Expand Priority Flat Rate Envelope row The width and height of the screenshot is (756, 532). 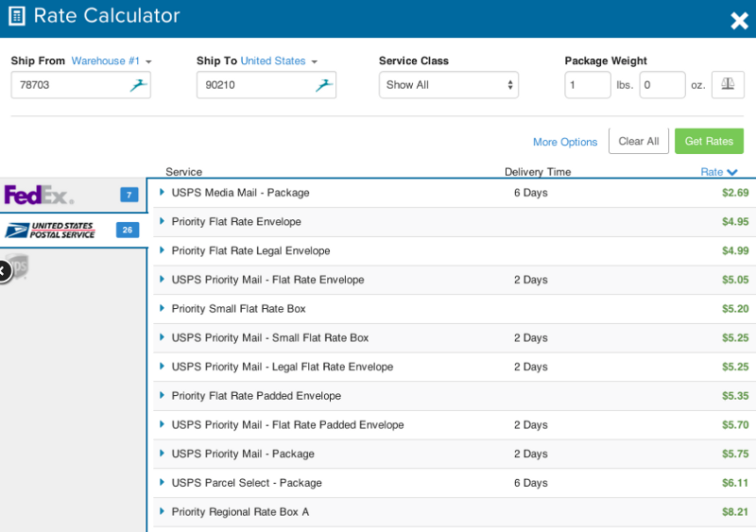[162, 221]
